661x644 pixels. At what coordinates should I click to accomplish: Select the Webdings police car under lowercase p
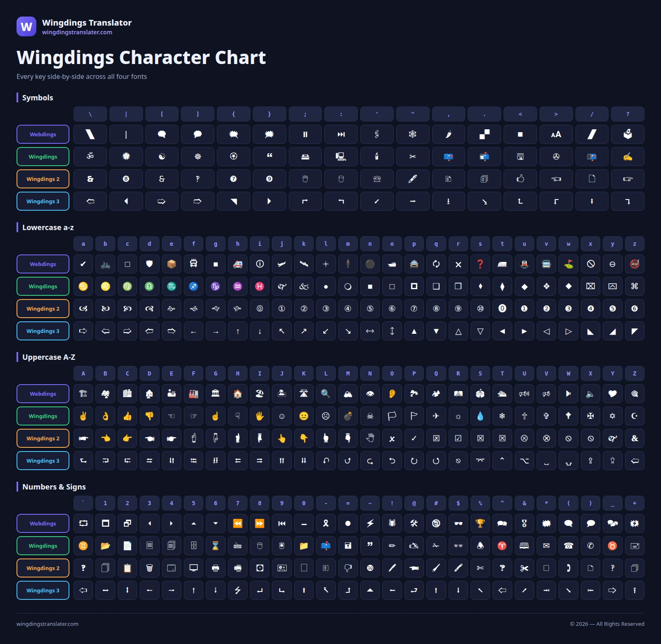coord(414,264)
